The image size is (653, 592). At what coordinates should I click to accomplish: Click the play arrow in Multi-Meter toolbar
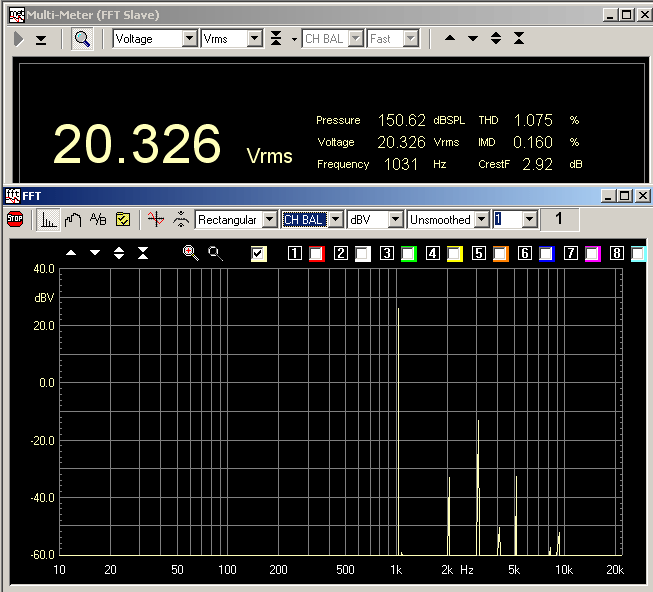click(x=19, y=39)
